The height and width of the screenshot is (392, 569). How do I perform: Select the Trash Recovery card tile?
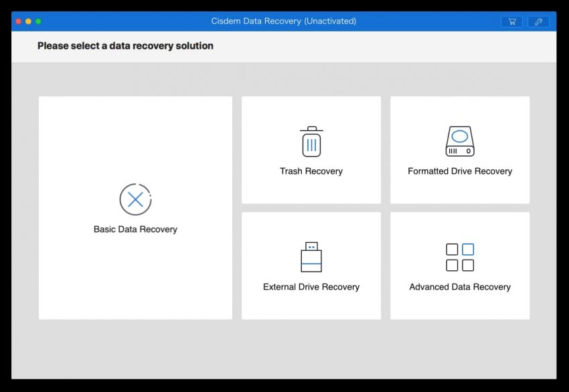311,150
